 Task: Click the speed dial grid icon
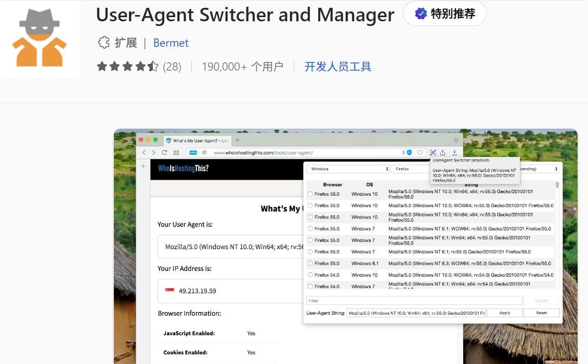pos(176,153)
